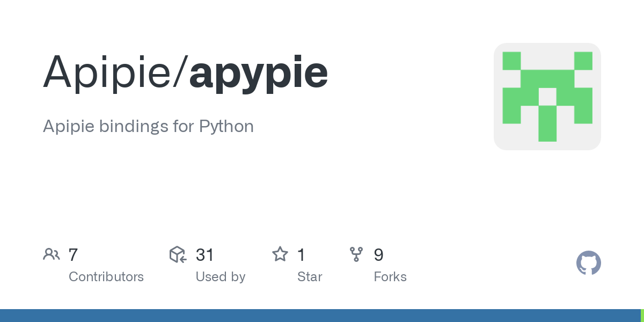Click the Forks label
This screenshot has width=644, height=322.
click(x=390, y=277)
